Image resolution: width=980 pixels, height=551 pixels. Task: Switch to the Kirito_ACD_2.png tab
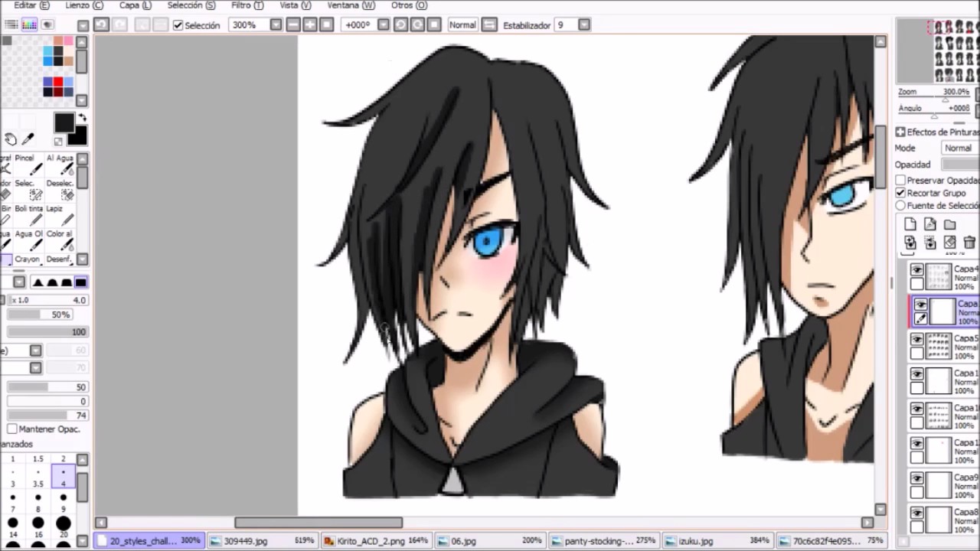tap(376, 541)
